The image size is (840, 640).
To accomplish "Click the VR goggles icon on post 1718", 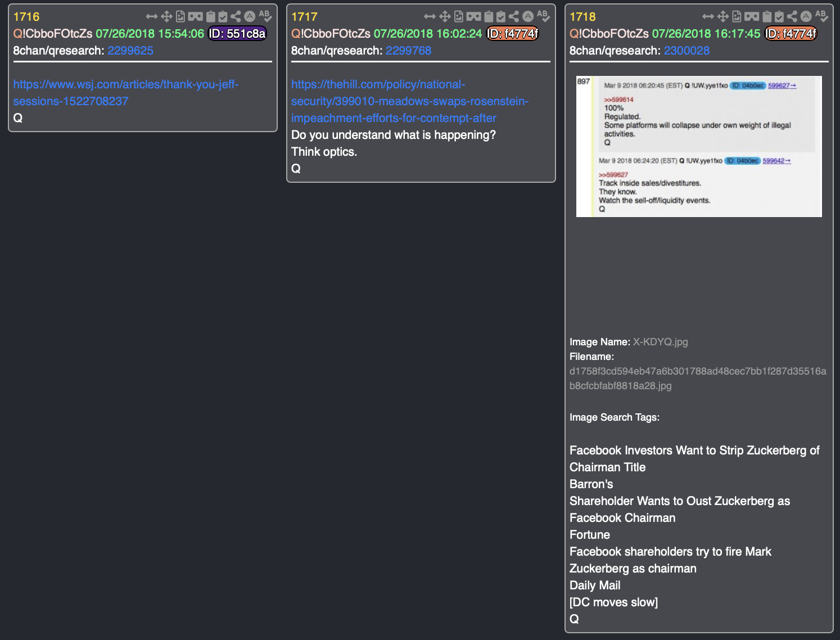I will (752, 17).
